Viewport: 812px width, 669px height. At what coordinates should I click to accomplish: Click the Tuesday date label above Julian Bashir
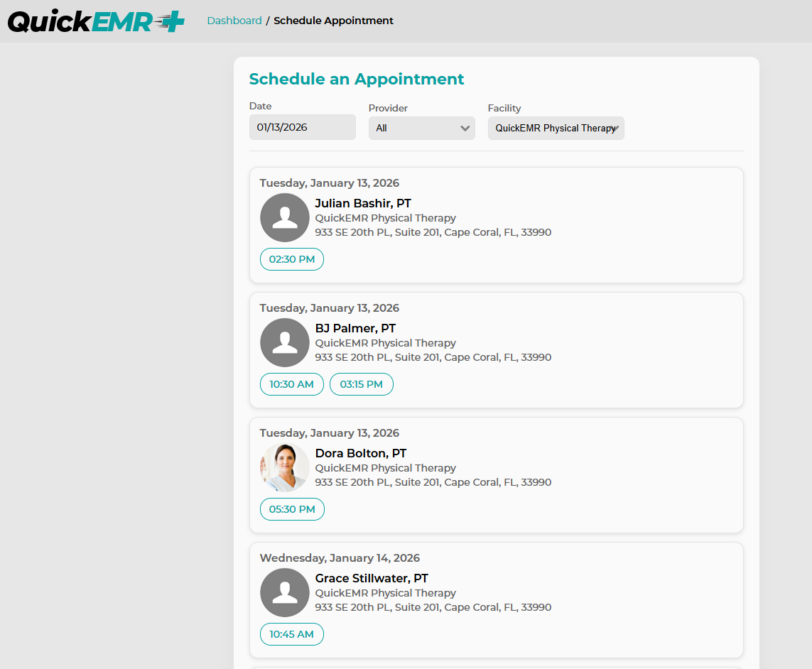coord(330,183)
